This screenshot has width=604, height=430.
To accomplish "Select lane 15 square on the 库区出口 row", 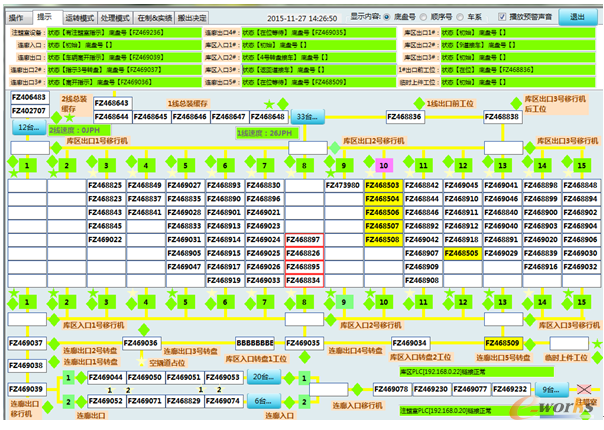I will (x=582, y=166).
